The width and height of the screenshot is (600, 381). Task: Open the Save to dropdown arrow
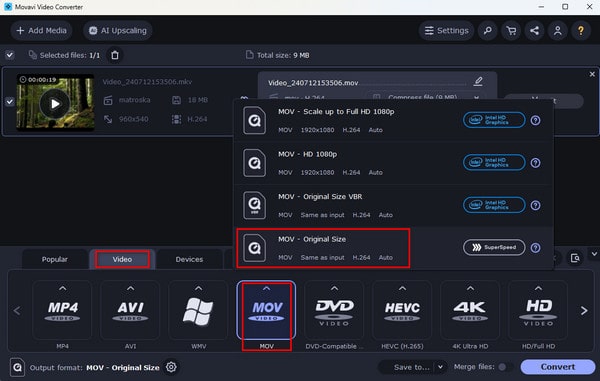click(x=441, y=367)
